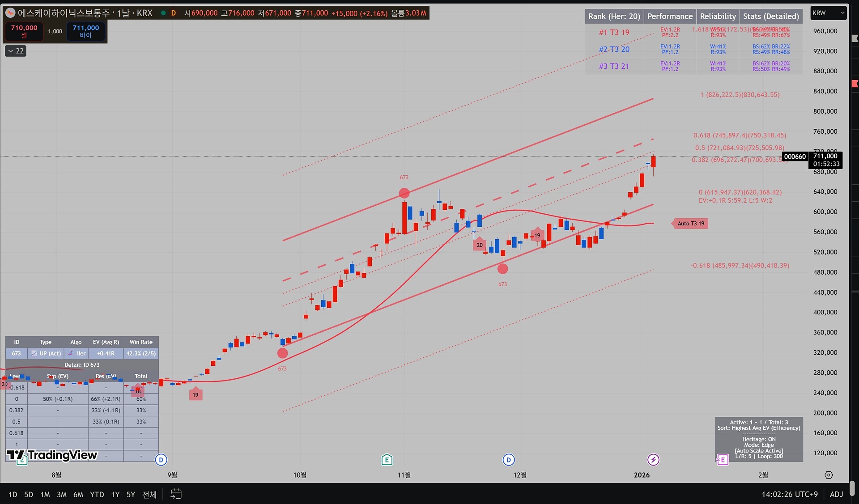Collapse the indicator legend showing 22
Image resolution: width=859 pixels, height=504 pixels.
click(16, 51)
